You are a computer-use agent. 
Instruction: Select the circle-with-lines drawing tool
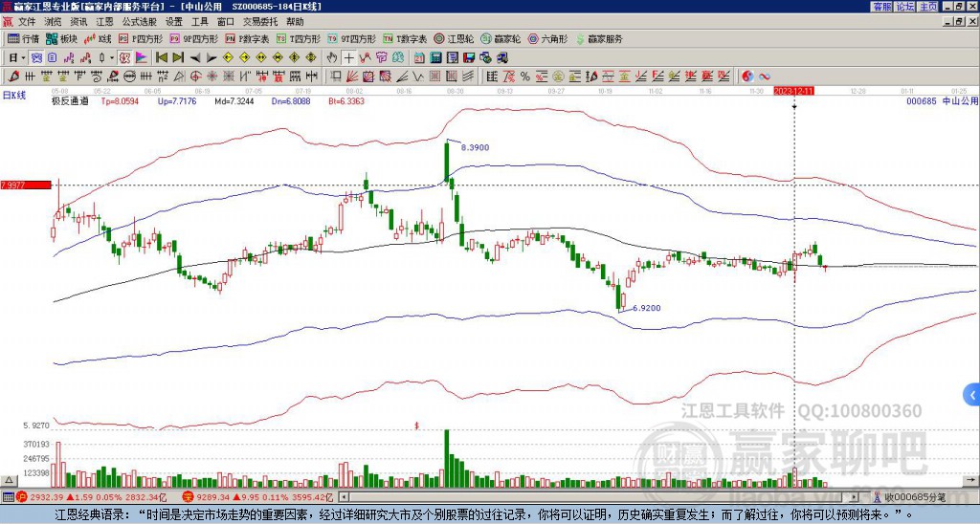tap(129, 76)
